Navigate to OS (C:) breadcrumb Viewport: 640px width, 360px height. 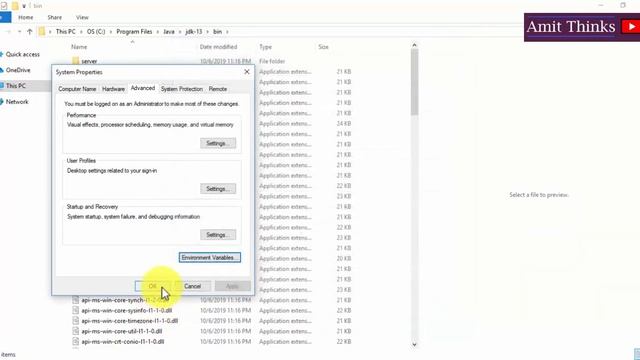pos(96,31)
